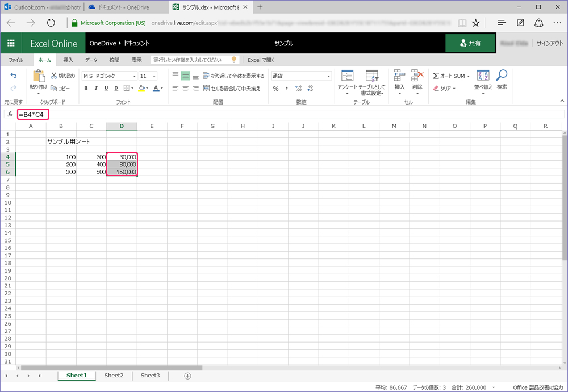Viewport: 568px width, 392px height.
Task: Switch to Sheet2 tab
Action: click(114, 376)
